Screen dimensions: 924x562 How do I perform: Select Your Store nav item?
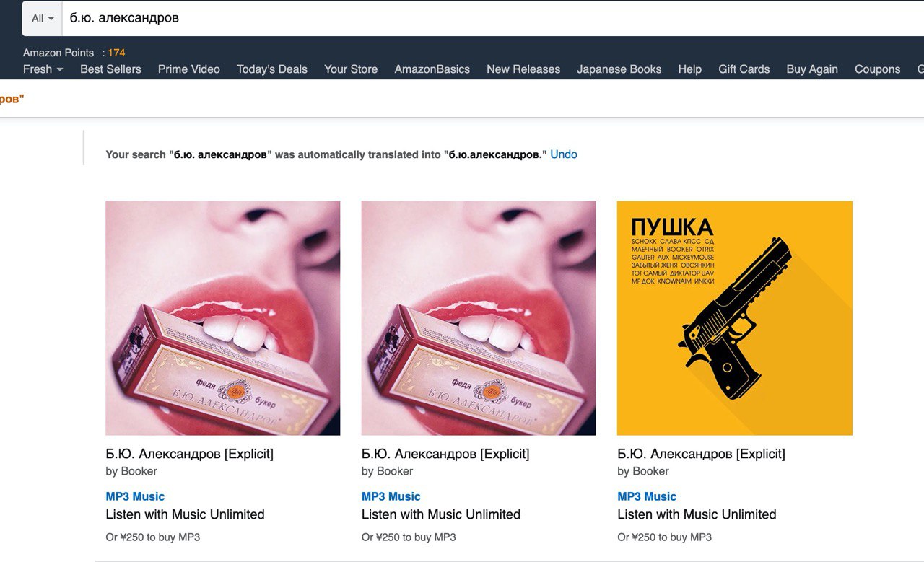(x=351, y=69)
